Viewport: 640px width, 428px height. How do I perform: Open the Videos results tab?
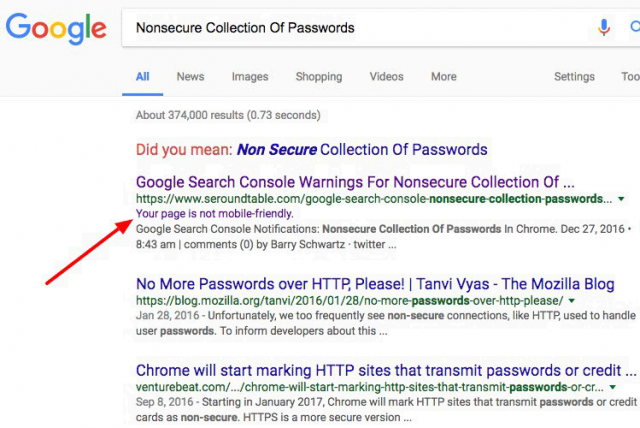tap(386, 77)
